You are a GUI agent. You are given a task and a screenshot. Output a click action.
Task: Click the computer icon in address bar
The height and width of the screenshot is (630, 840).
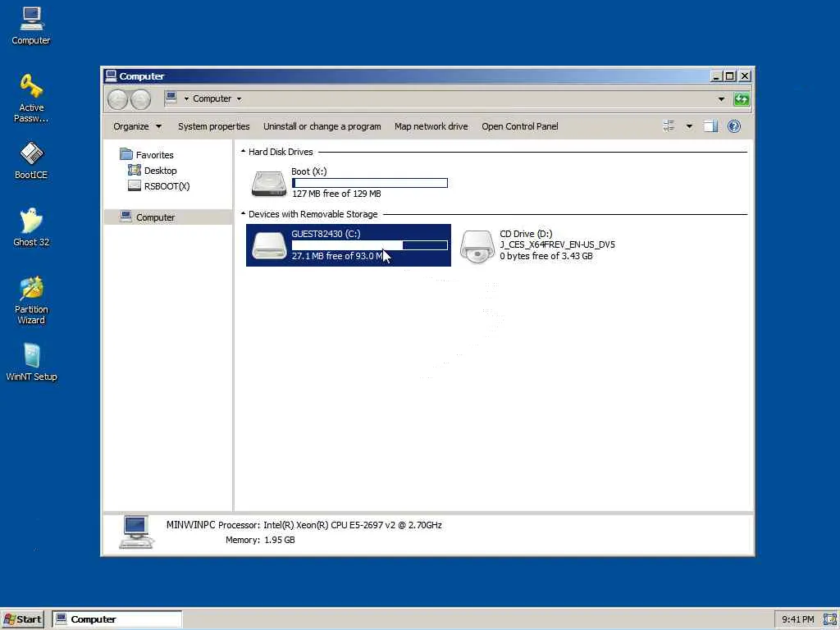171,98
